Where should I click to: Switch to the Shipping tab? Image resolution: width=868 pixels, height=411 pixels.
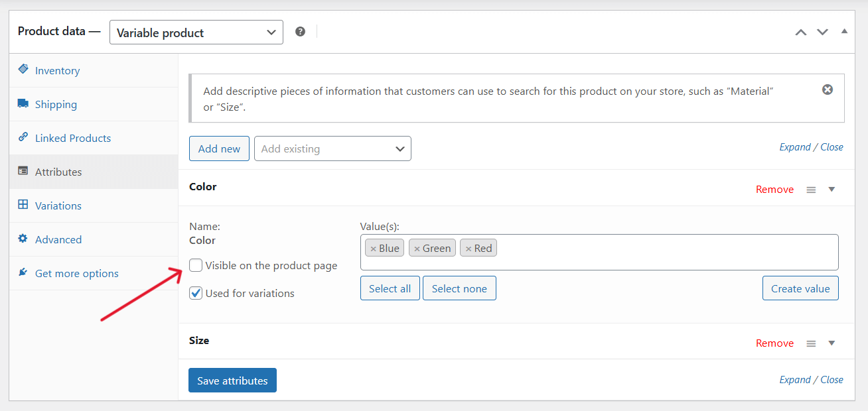(x=55, y=104)
